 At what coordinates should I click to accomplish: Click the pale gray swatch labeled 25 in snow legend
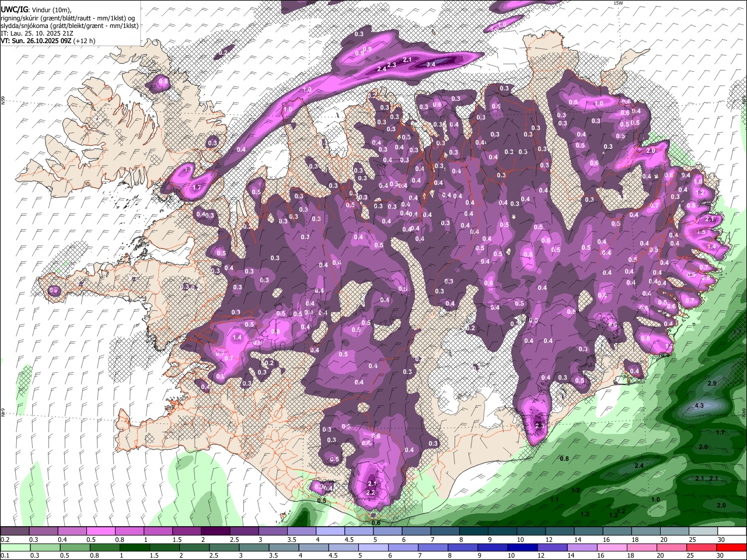[x=703, y=531]
